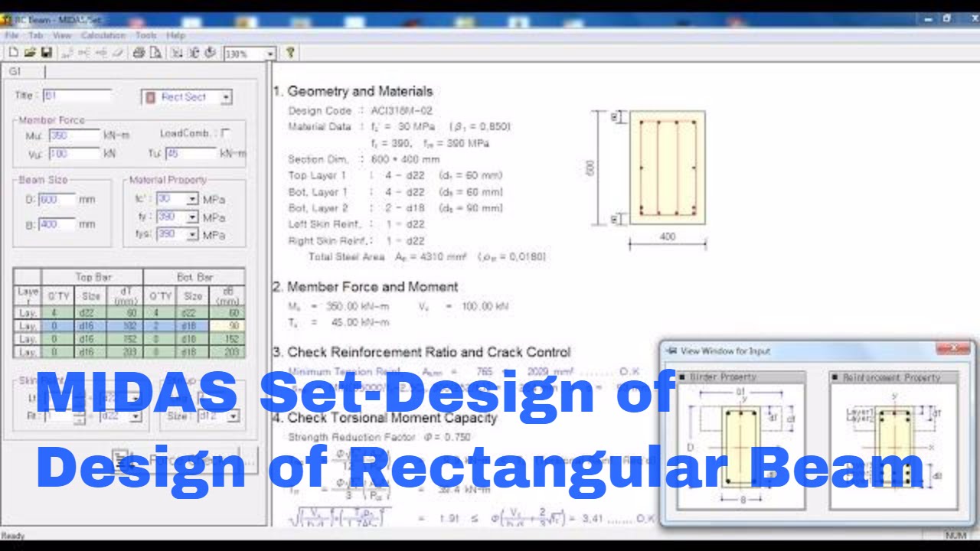Click the yellow Help question mark icon

(290, 53)
